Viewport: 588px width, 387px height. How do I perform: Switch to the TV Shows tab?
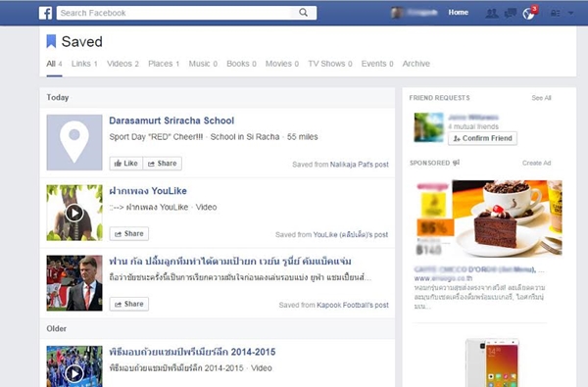coord(330,64)
